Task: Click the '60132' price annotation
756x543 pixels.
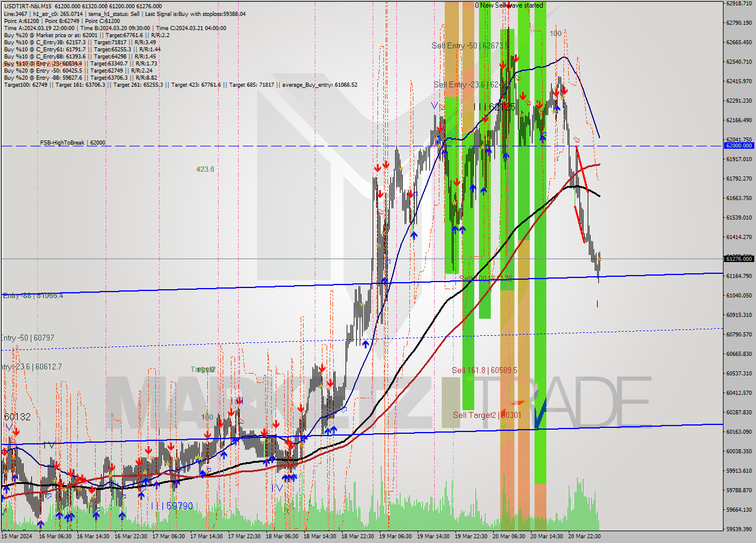Action: (x=17, y=417)
